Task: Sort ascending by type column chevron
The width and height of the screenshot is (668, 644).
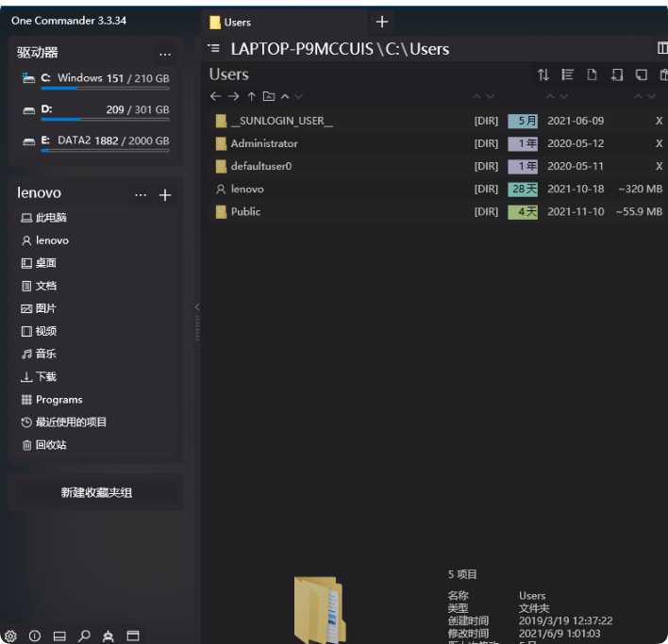Action: (x=476, y=96)
